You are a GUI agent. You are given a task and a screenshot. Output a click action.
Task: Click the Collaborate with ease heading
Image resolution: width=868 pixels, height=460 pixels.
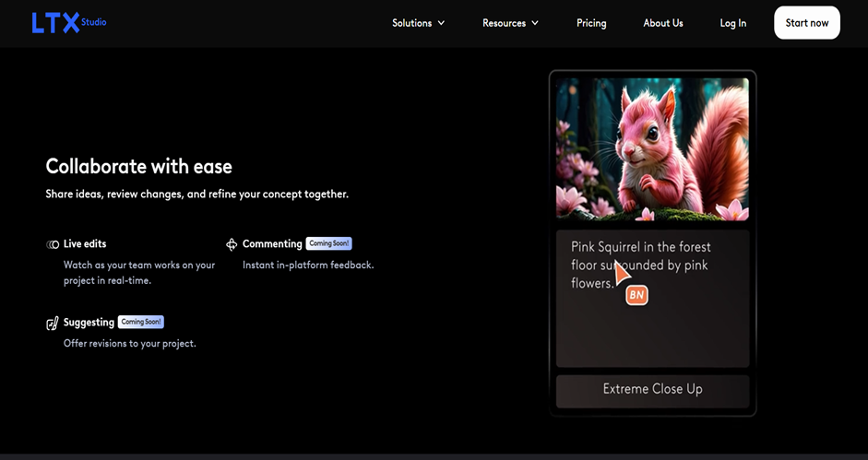pyautogui.click(x=138, y=167)
